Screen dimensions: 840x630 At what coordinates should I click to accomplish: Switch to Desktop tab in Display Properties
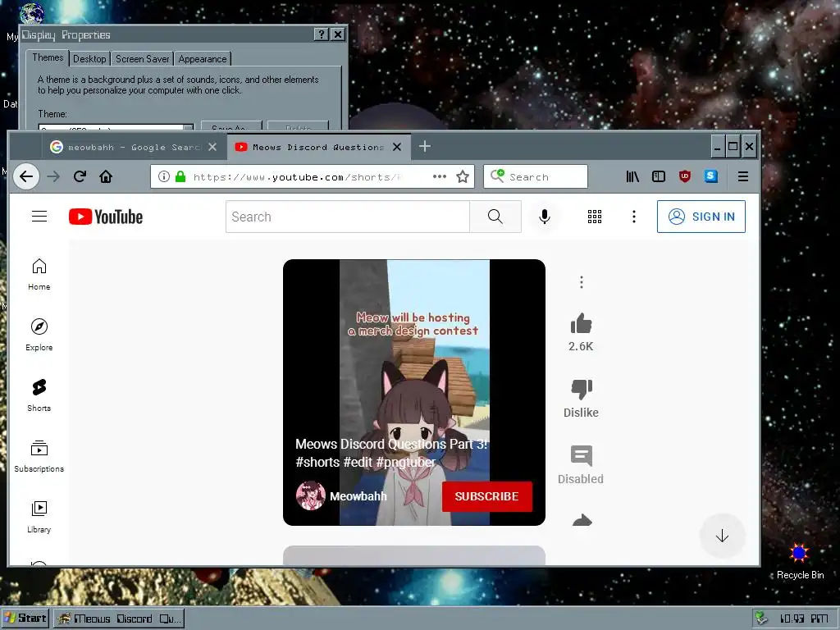click(89, 59)
